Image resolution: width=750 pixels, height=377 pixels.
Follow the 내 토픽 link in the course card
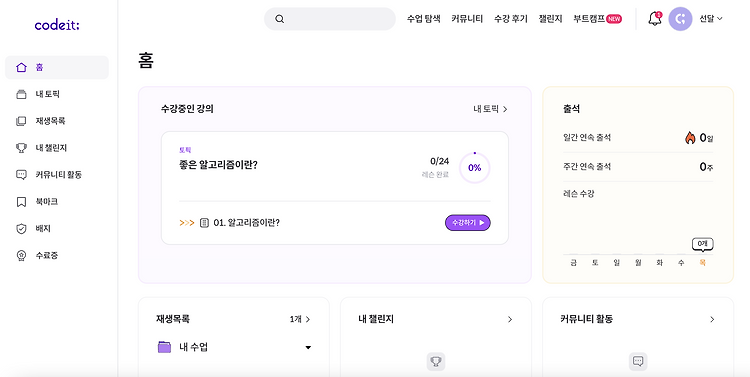pyautogui.click(x=490, y=109)
